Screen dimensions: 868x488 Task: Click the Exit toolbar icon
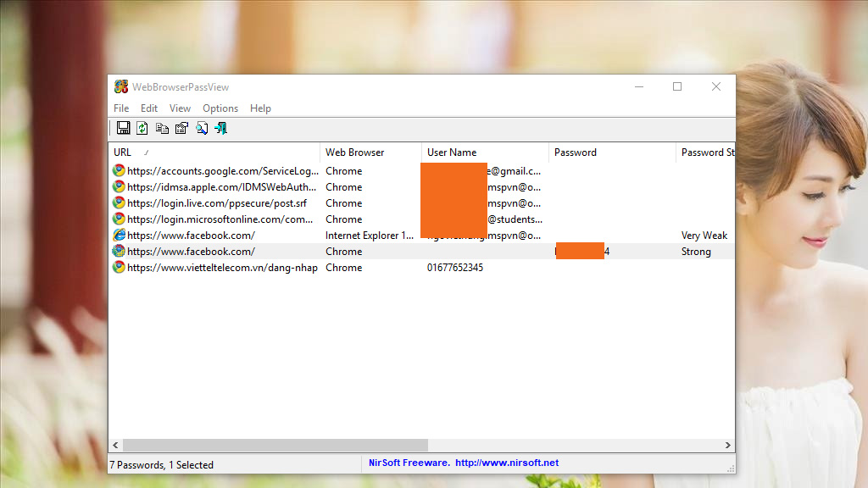221,129
